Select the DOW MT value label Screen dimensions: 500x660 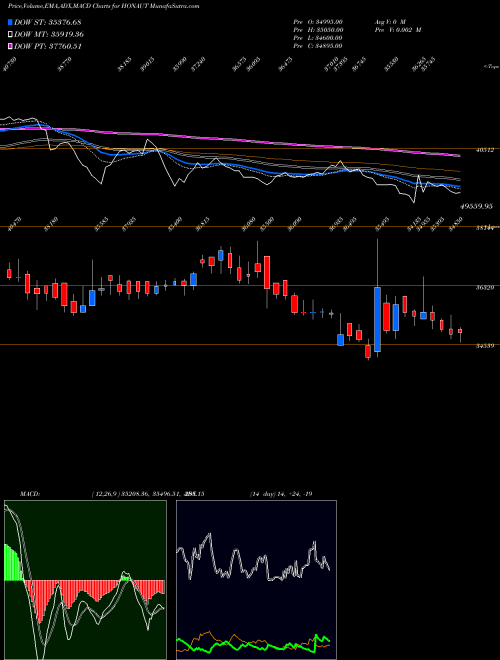coord(49,35)
